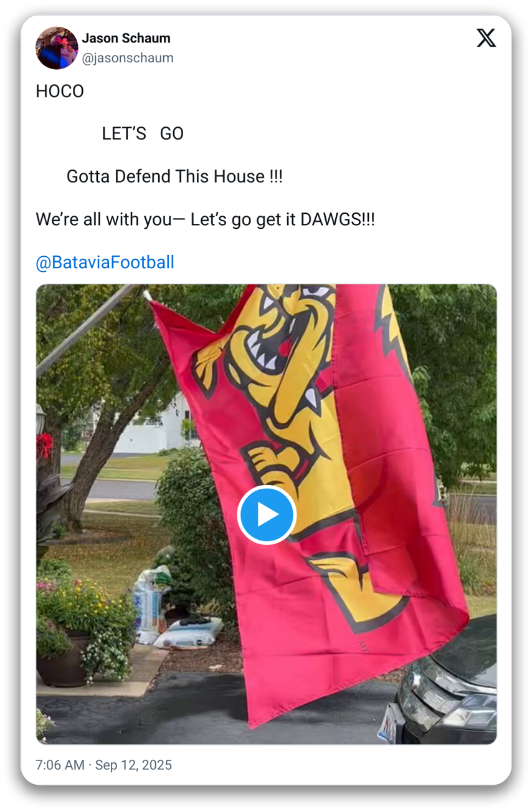Open Jason Schaum's profile avatar
The width and height of the screenshot is (532, 811).
point(57,48)
